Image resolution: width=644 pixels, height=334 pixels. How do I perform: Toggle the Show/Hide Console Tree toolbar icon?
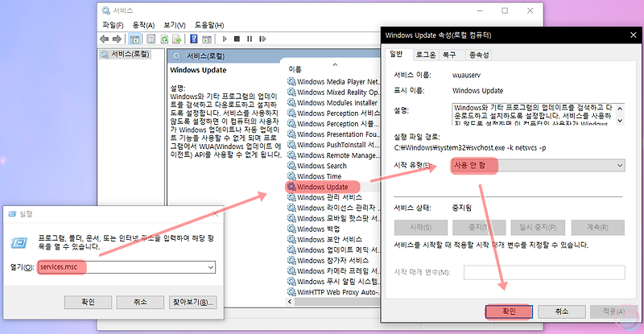(x=134, y=39)
